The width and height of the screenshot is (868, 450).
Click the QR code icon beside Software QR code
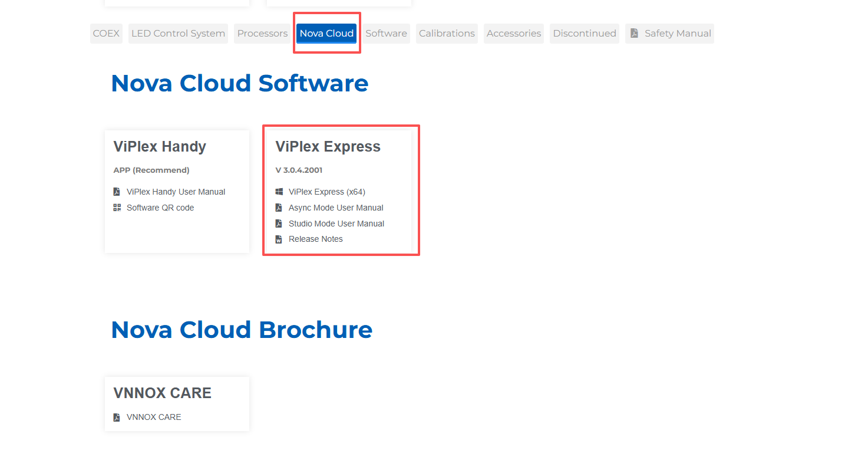tap(117, 208)
